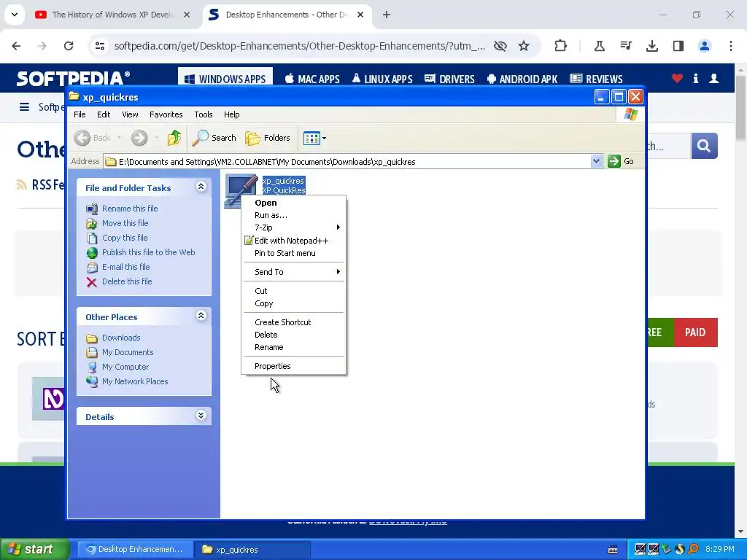Click the Windows Start button

(35, 549)
